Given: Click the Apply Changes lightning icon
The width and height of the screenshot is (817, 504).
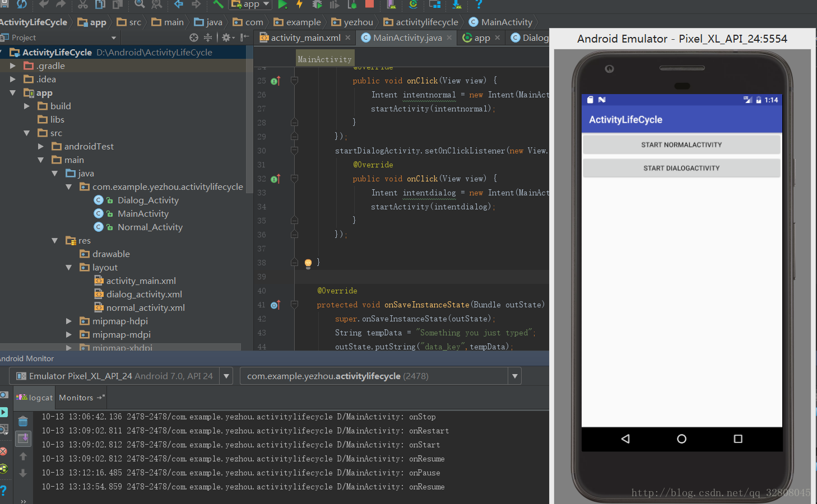Looking at the screenshot, I should [300, 4].
